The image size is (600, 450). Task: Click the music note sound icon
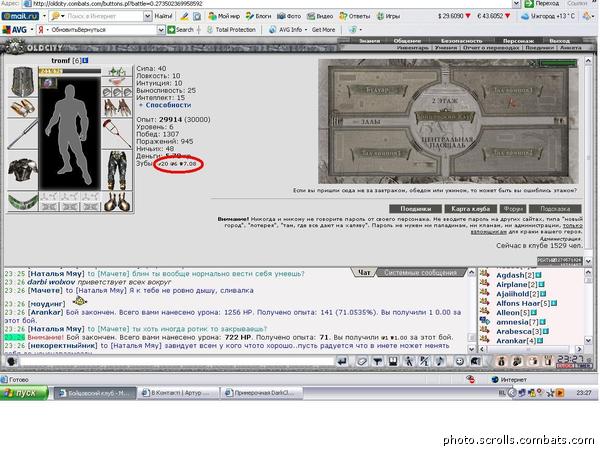[440, 361]
